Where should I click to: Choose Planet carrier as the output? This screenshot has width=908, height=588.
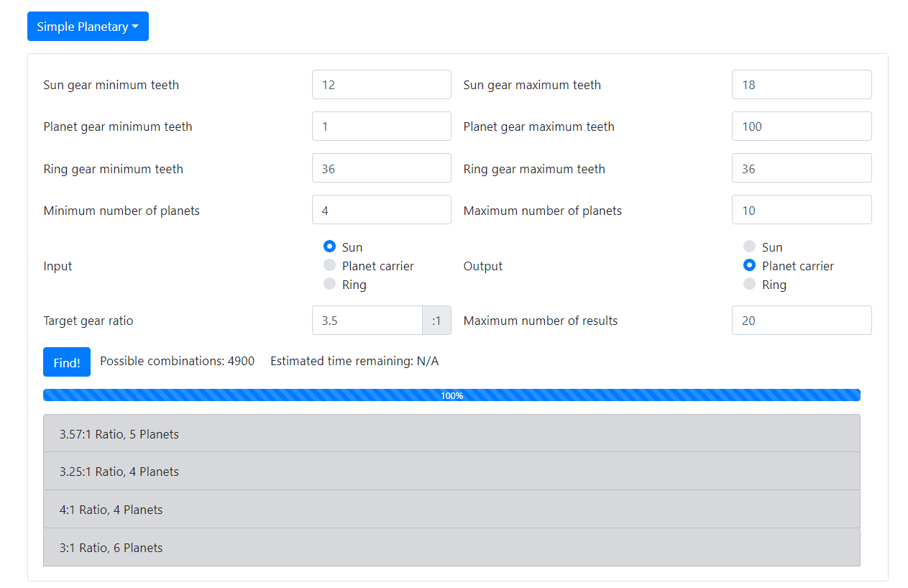(x=750, y=266)
